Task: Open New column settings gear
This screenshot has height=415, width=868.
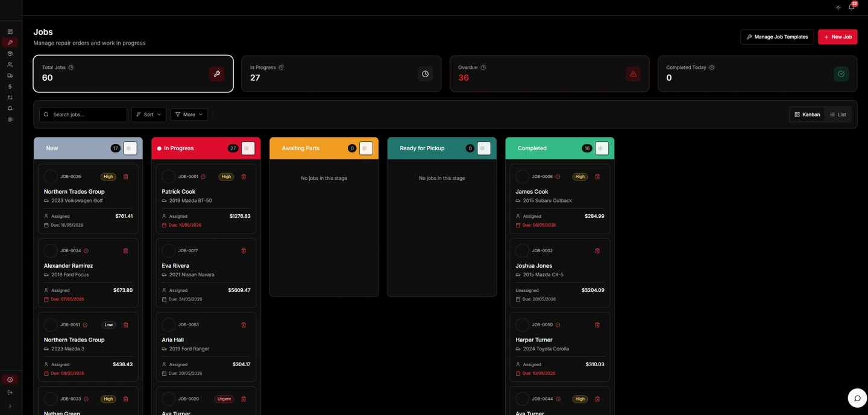Action: point(130,148)
